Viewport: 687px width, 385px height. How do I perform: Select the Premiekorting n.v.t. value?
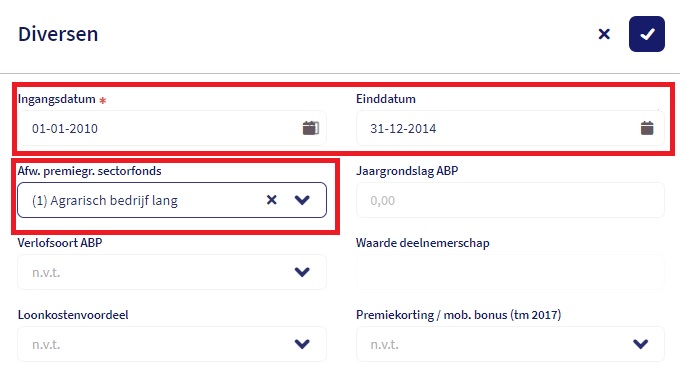point(384,345)
